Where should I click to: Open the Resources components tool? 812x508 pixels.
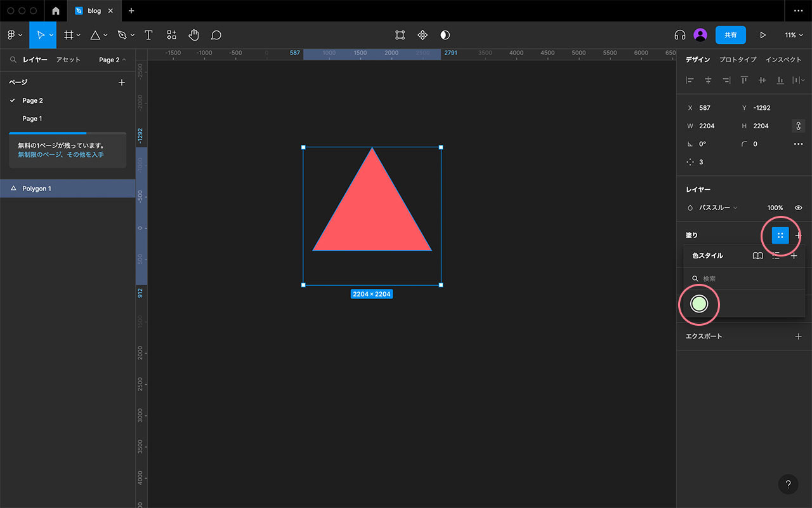click(x=171, y=35)
